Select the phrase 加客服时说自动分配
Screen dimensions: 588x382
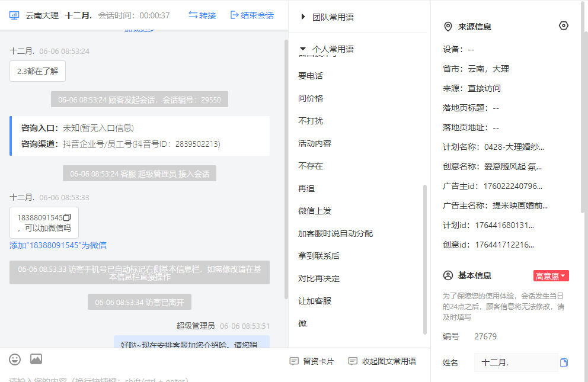pos(335,233)
